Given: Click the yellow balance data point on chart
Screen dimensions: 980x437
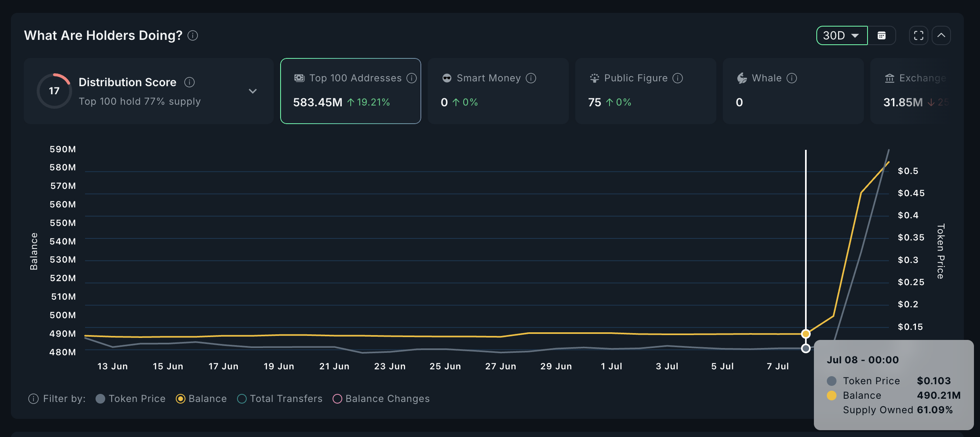Looking at the screenshot, I should [x=805, y=334].
